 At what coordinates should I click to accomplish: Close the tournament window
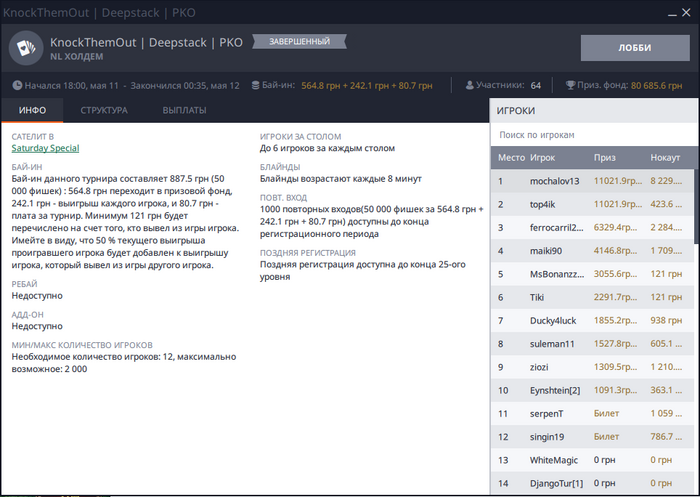coord(687,13)
